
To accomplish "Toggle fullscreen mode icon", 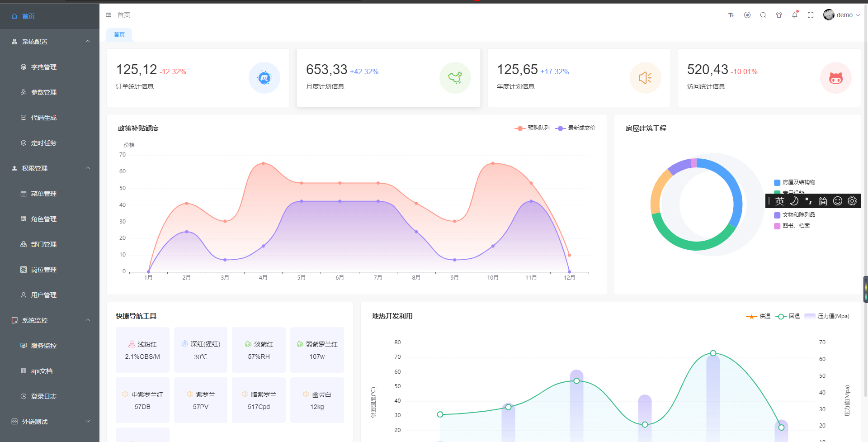I will coord(811,15).
